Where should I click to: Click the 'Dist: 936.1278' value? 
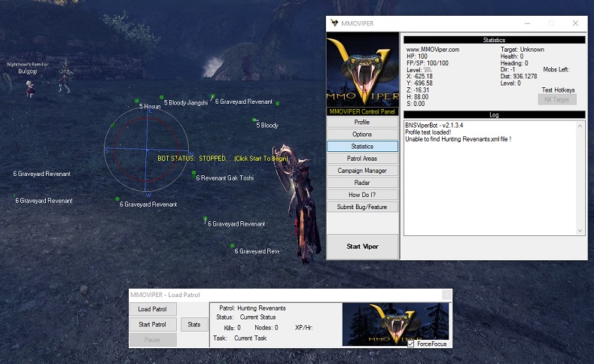point(519,77)
